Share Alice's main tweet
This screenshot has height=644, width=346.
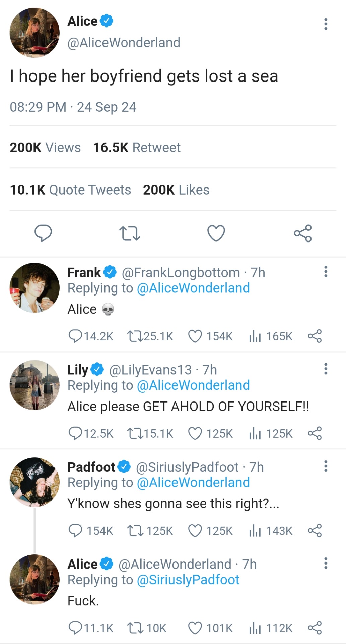[x=303, y=233]
